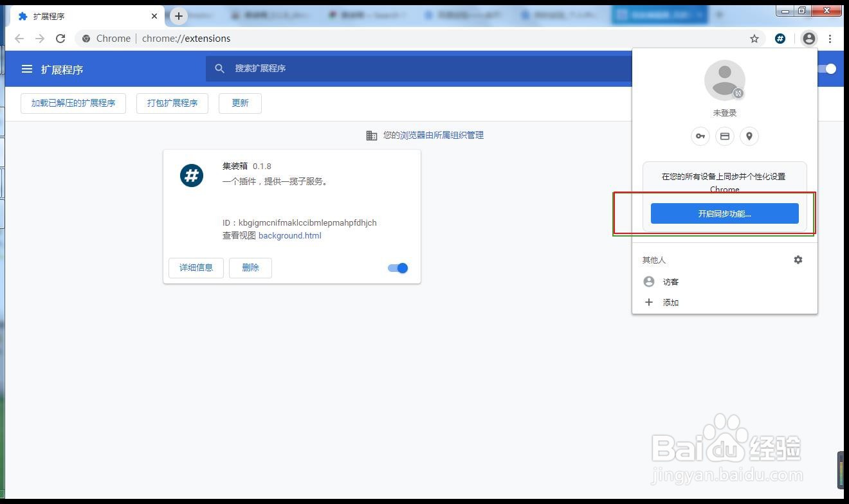
Task: Click the organization building icon
Action: [372, 136]
